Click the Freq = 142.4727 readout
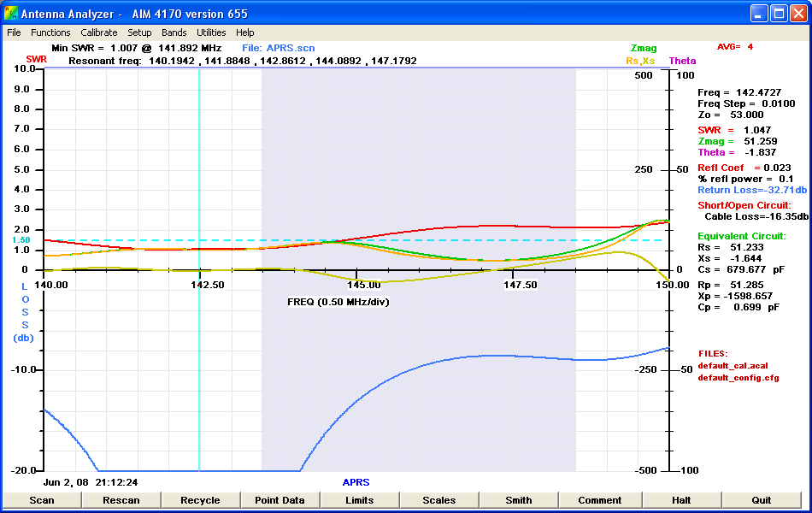Screen dimensions: 812x513 [x=739, y=92]
